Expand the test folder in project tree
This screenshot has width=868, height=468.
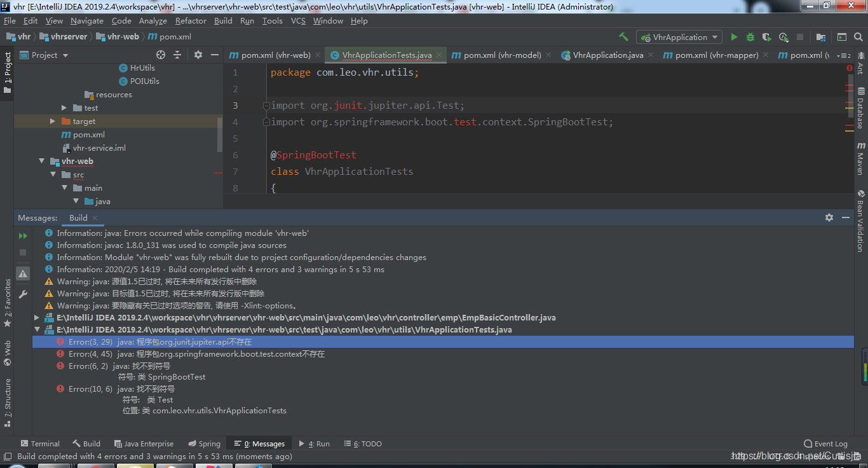(64, 108)
